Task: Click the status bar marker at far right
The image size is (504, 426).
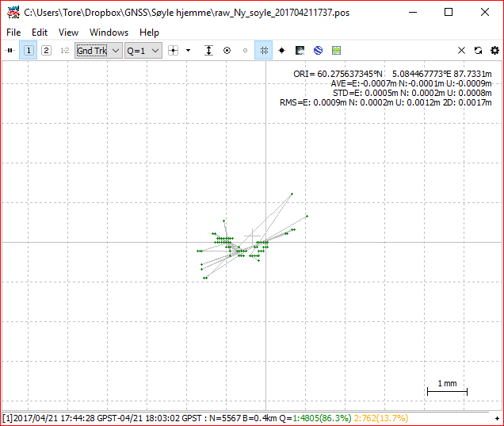Action: (497, 419)
